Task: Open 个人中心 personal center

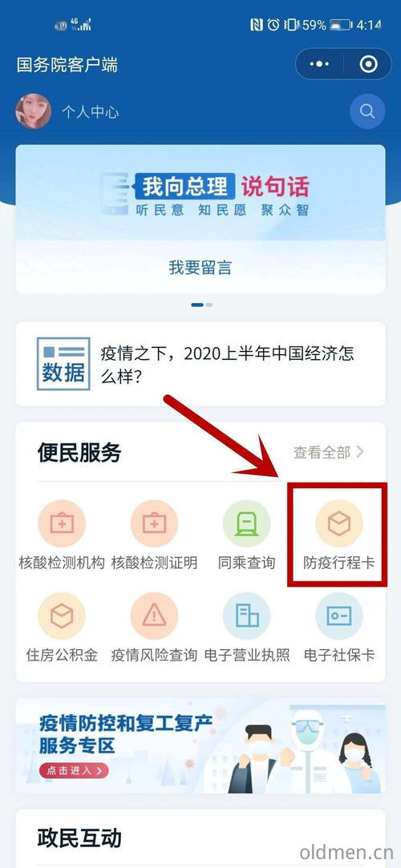Action: 90,112
